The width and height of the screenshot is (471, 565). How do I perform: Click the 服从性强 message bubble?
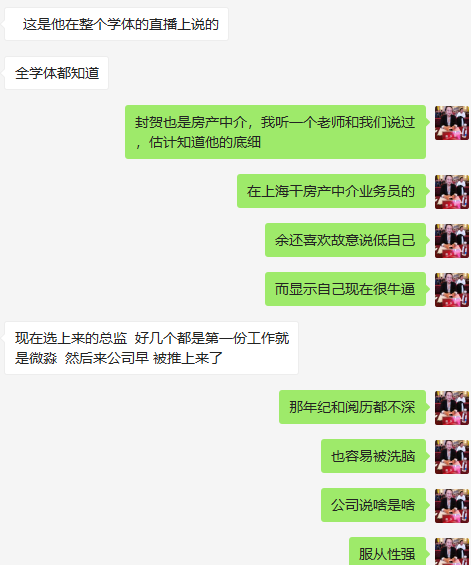click(387, 551)
